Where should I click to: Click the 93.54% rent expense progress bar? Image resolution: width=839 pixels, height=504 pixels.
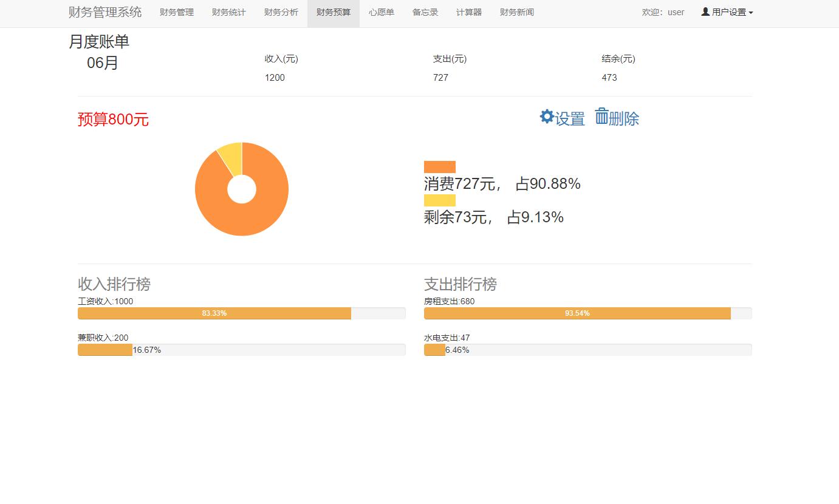tap(577, 313)
